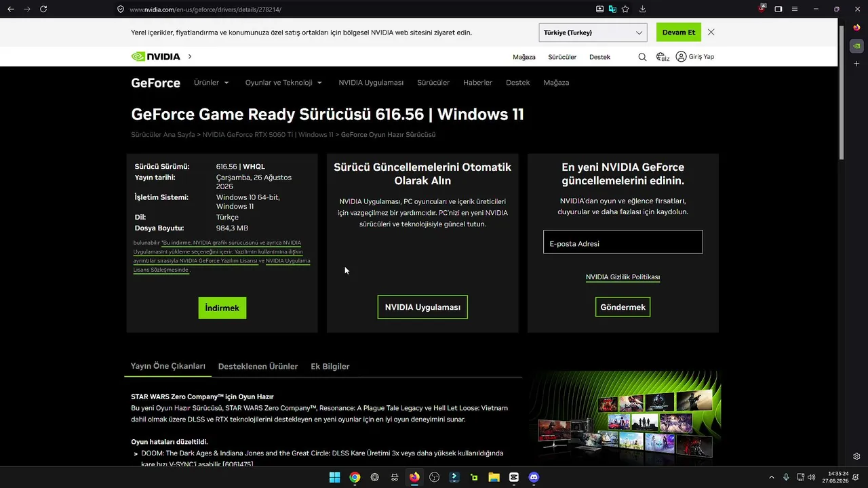868x488 pixels.
Task: Open the NVIDIA Gizlilik Politikası link
Action: pyautogui.click(x=623, y=277)
